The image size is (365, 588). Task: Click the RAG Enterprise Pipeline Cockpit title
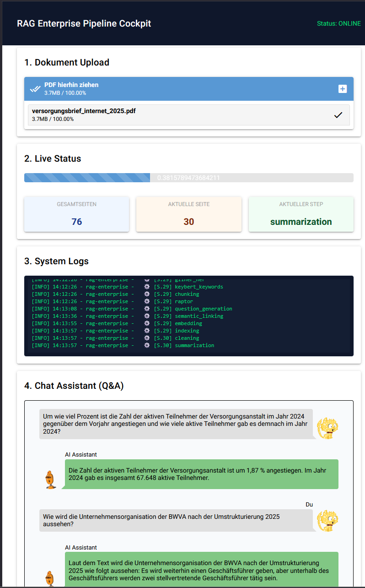click(84, 23)
